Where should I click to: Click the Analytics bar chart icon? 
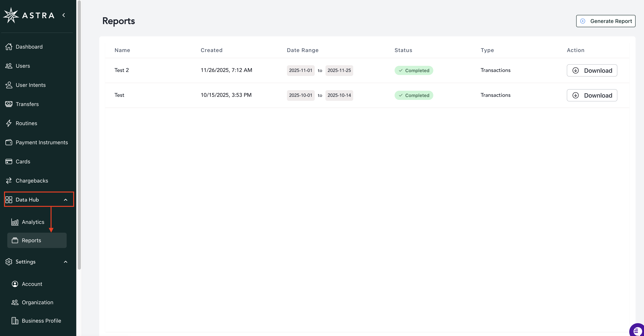[x=15, y=222]
